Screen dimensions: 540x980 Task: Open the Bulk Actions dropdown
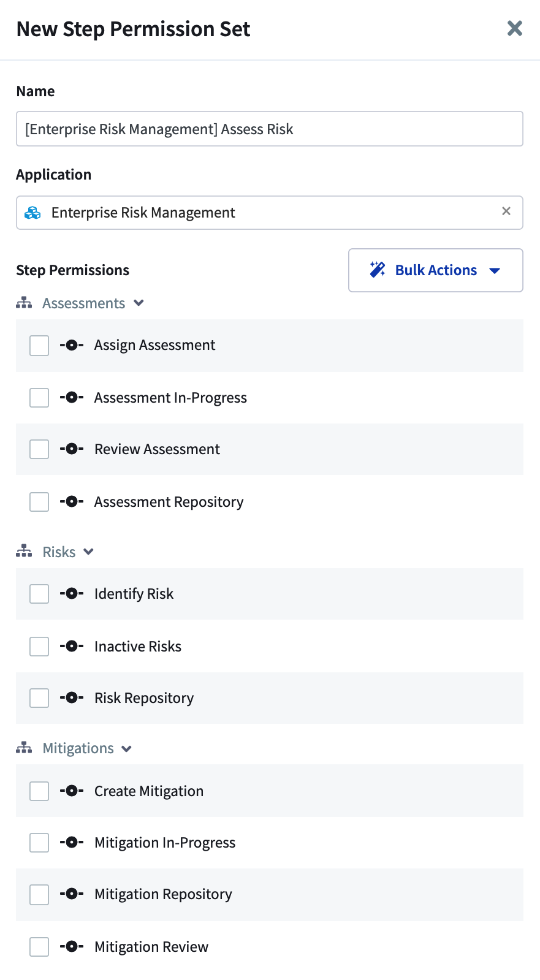(435, 270)
